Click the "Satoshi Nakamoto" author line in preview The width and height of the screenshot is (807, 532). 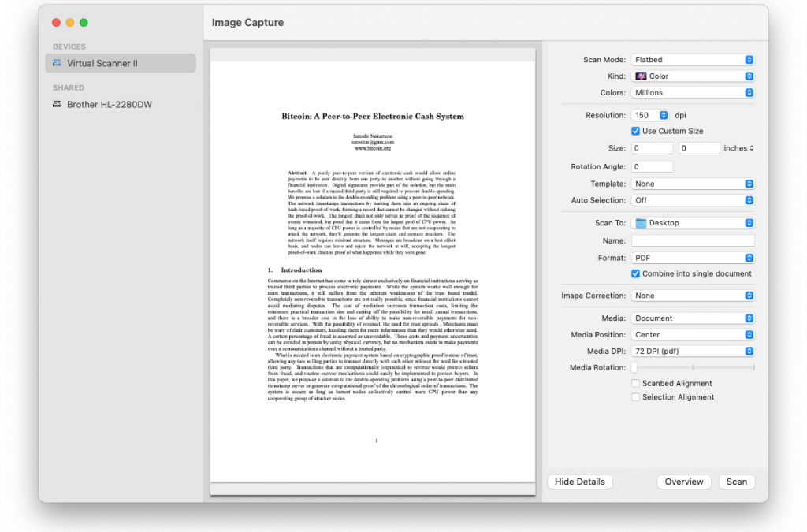373,136
